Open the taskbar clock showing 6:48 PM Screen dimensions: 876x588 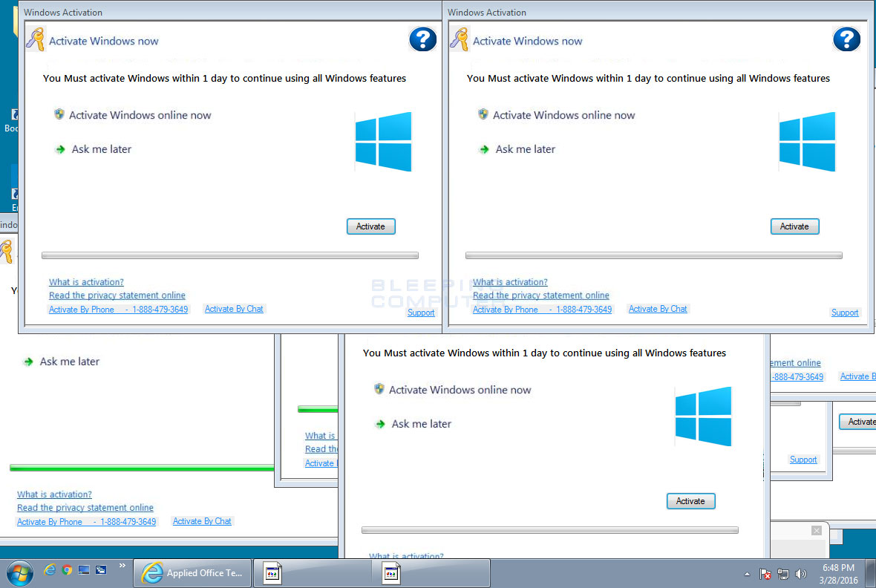pos(838,574)
